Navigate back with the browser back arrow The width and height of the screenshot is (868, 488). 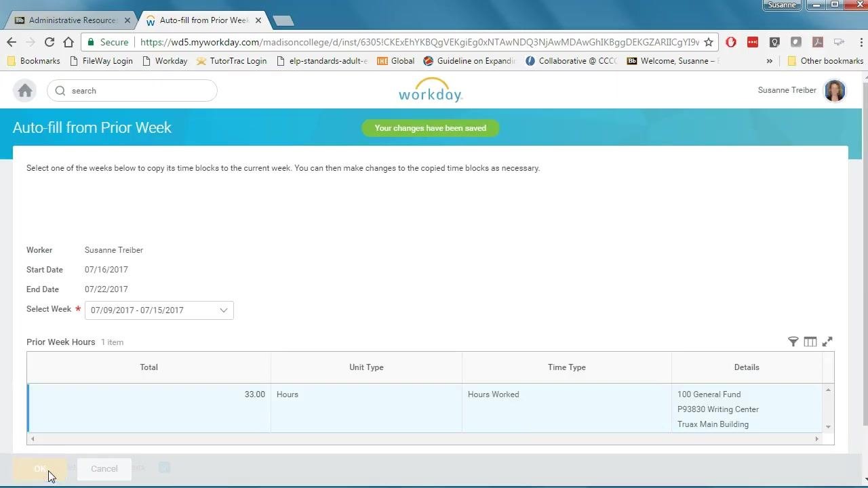pos(12,42)
